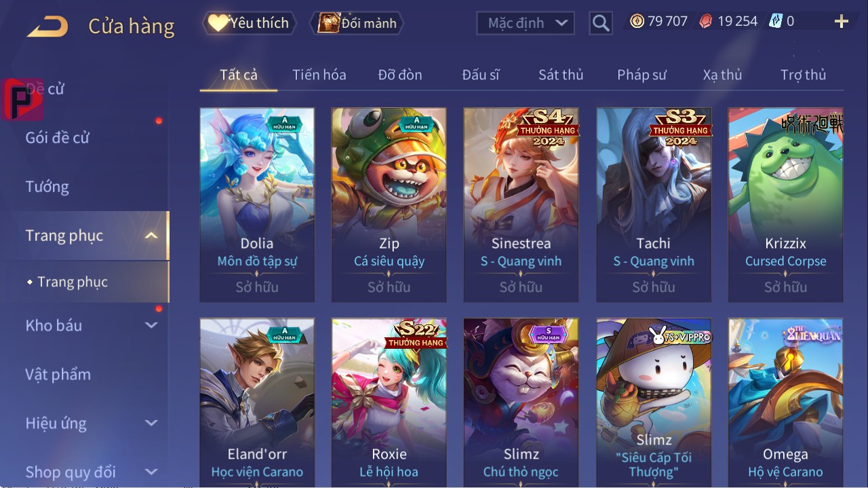Click the back arrow icon
Screen dimensions: 868x488
[47, 26]
